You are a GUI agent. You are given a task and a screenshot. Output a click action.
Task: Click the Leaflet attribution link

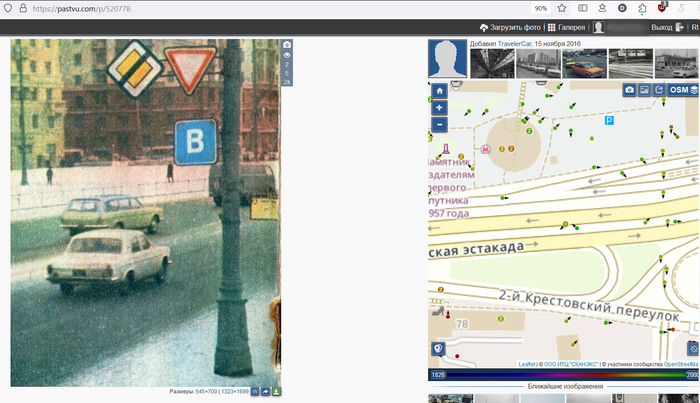click(x=527, y=365)
